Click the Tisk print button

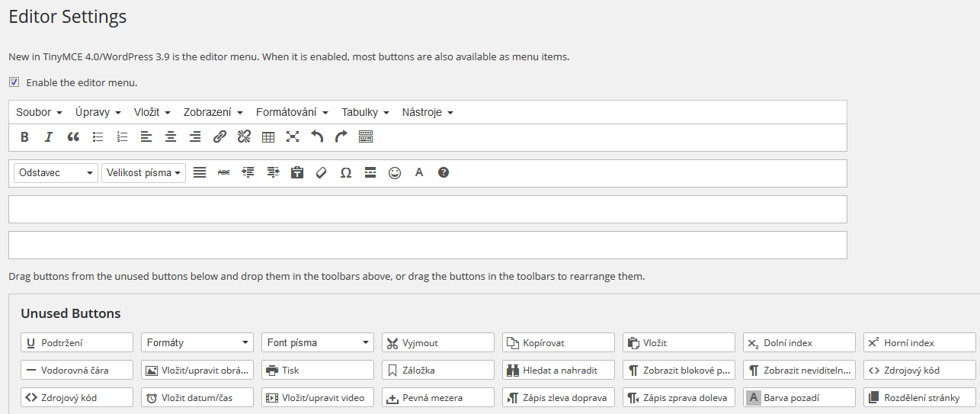[318, 371]
